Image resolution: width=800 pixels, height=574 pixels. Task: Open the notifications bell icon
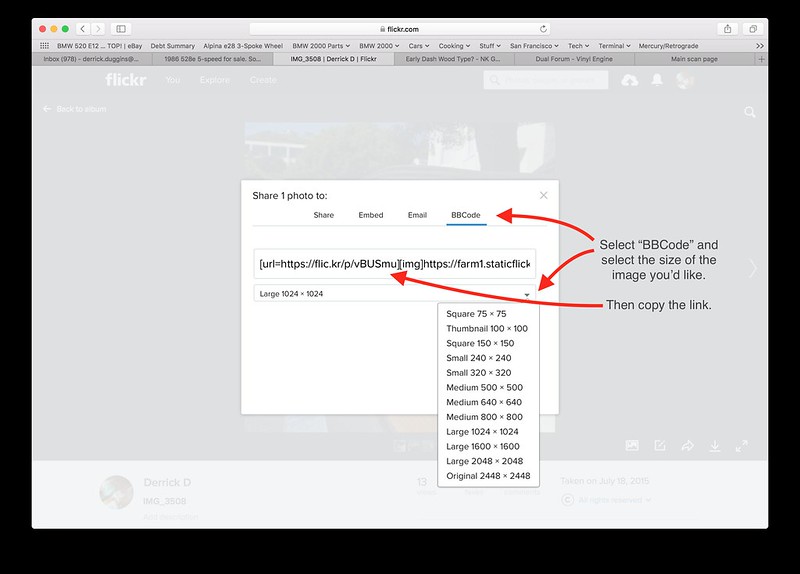657,80
